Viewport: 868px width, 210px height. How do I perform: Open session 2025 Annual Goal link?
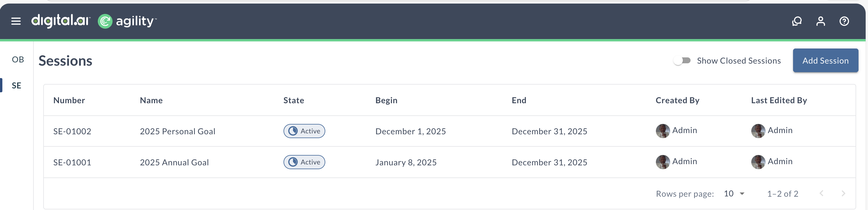coord(174,162)
